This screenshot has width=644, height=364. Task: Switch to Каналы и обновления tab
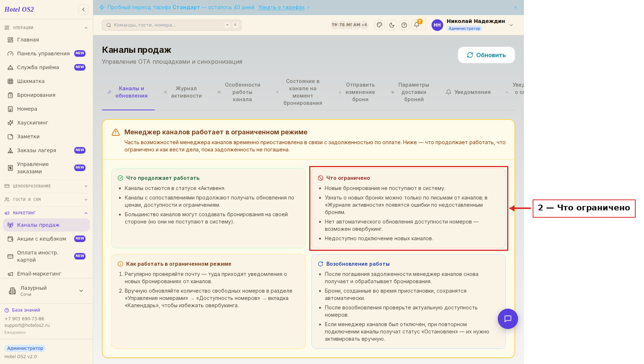(x=128, y=92)
